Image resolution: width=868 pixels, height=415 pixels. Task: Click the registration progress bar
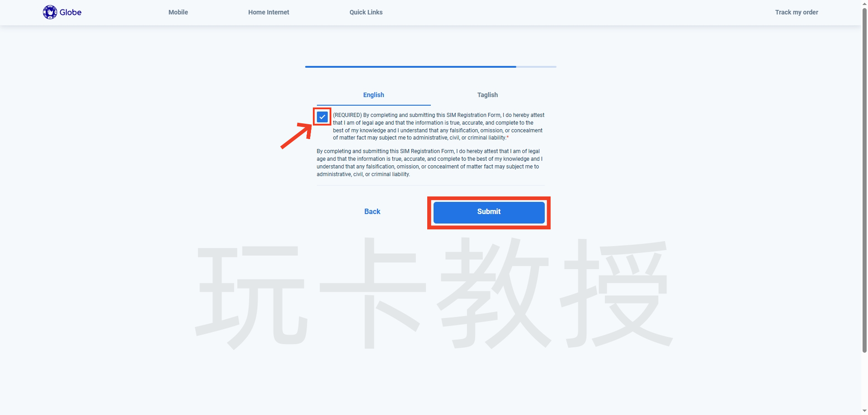[x=430, y=67]
